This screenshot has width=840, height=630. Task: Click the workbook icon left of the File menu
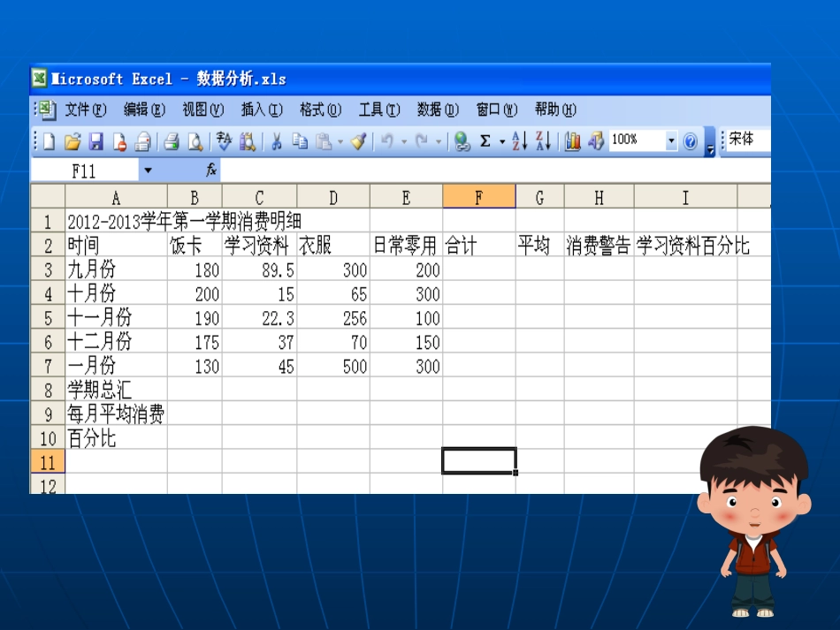[x=46, y=110]
